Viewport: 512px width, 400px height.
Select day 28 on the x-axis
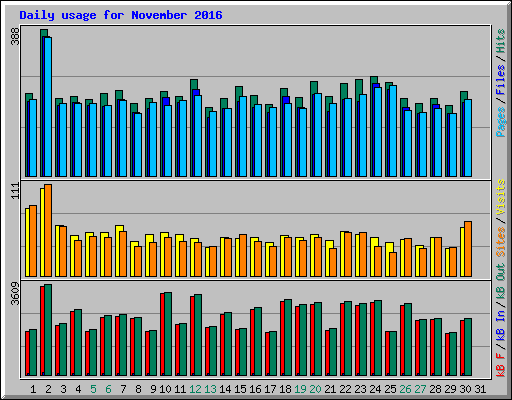tap(435, 389)
